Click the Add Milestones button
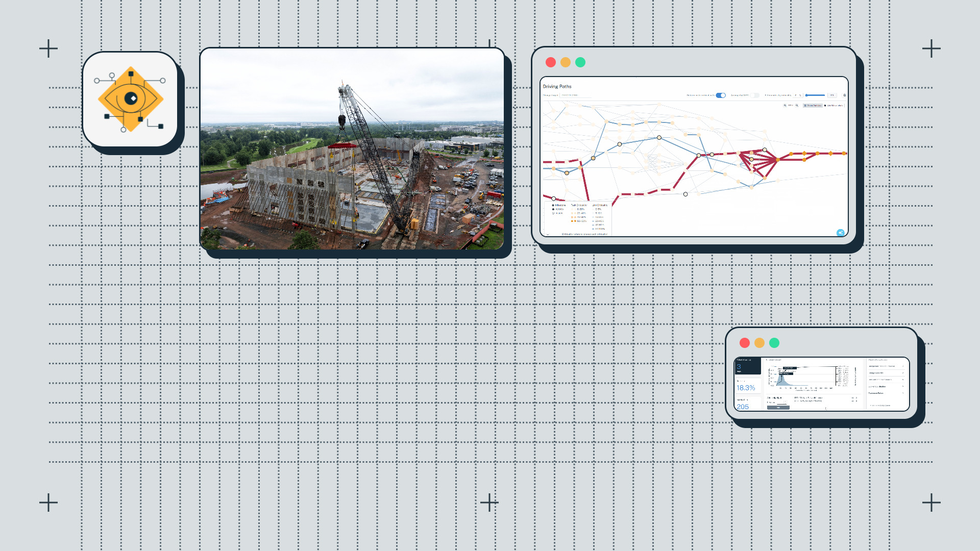Viewport: 980px width, 551px height. point(834,106)
